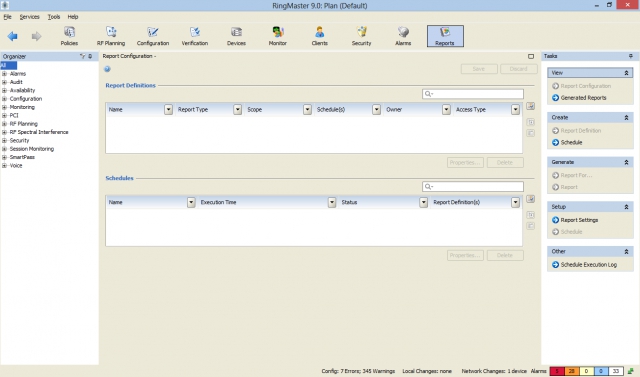Open the Services menu
640x377 pixels.
(x=30, y=17)
